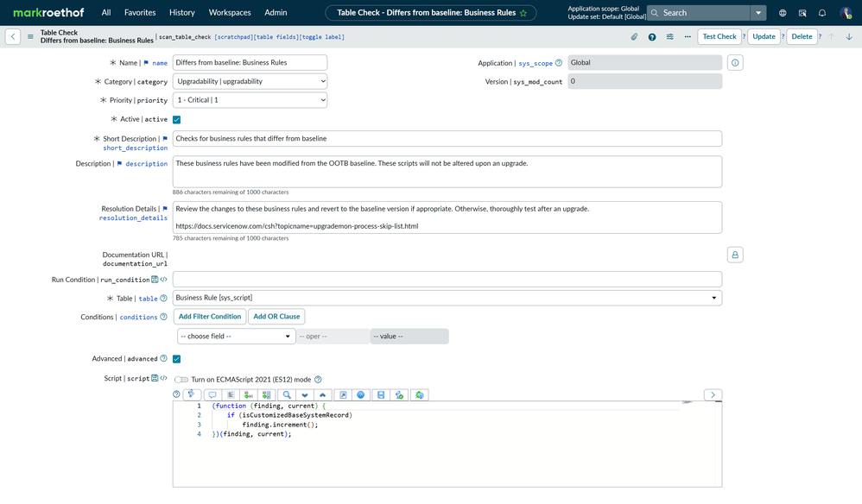Uncheck the Advanced checkbox
862x504 pixels.
pos(177,359)
